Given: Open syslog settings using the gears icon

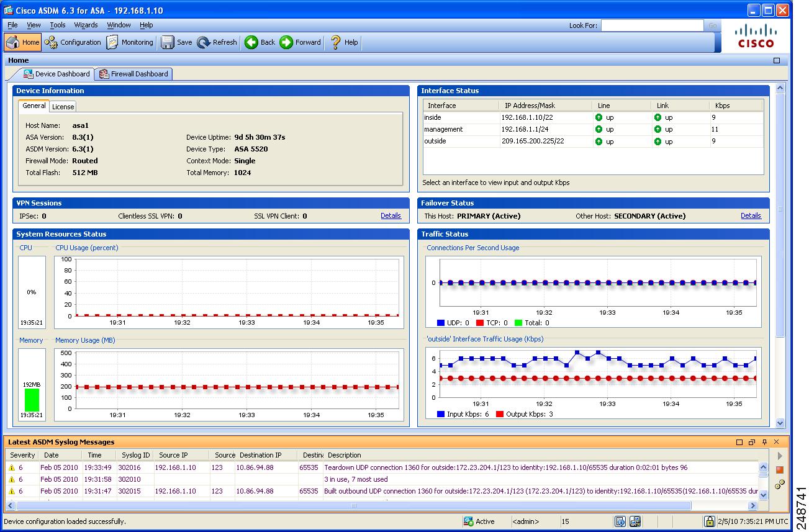Looking at the screenshot, I should tap(780, 484).
